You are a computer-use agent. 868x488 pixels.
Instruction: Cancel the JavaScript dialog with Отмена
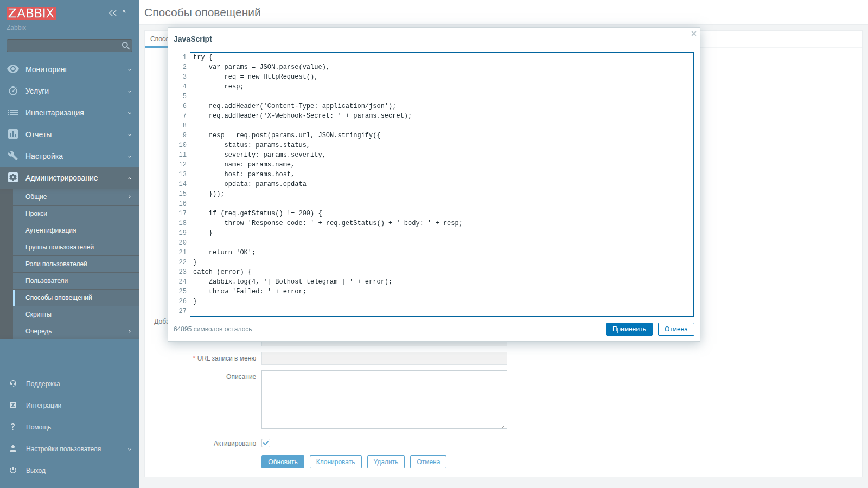tap(676, 329)
